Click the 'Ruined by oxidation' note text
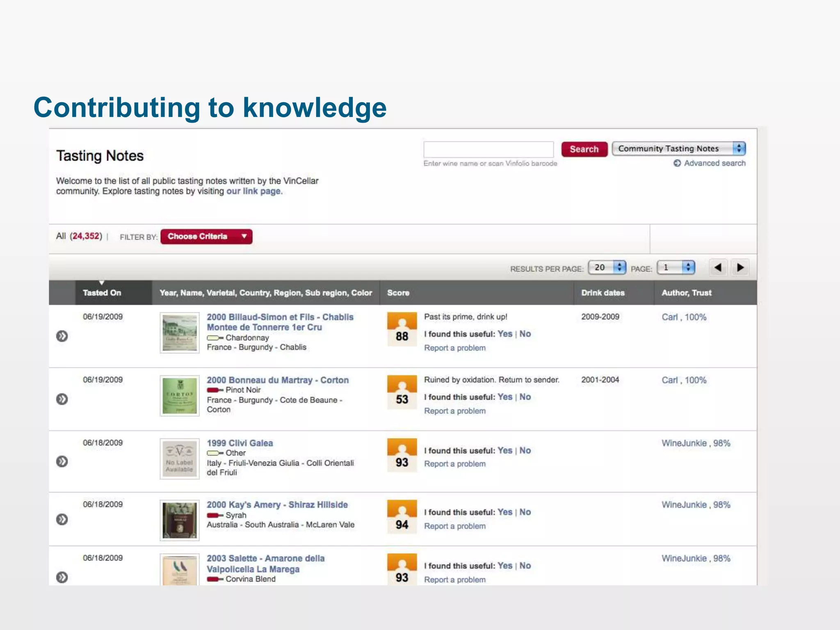This screenshot has height=630, width=840. coord(492,380)
